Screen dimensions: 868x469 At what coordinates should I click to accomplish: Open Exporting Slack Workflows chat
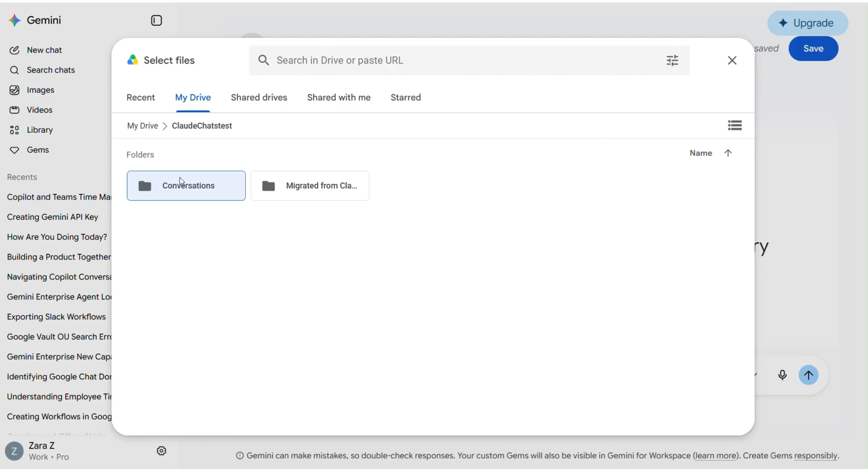[56, 317]
